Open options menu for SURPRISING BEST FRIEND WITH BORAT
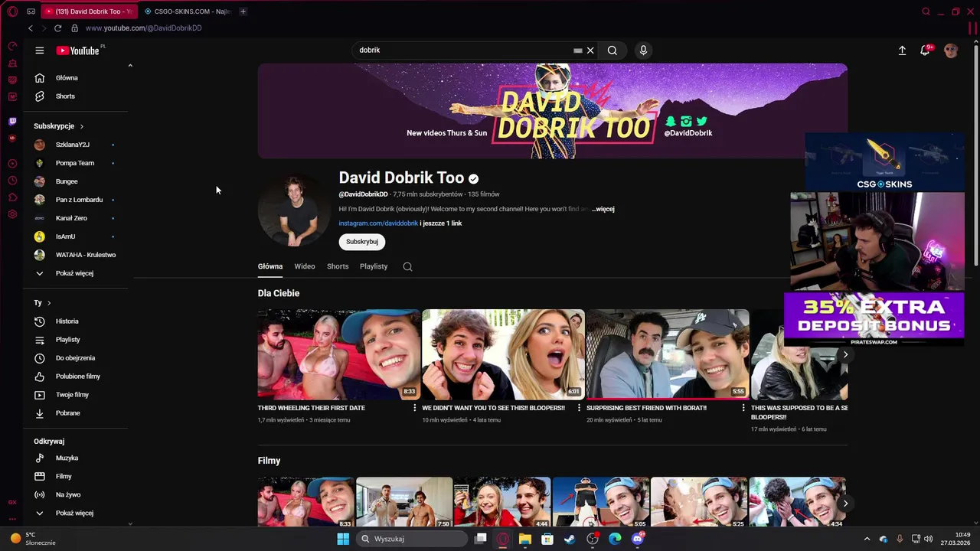The image size is (980, 551). [x=743, y=409]
